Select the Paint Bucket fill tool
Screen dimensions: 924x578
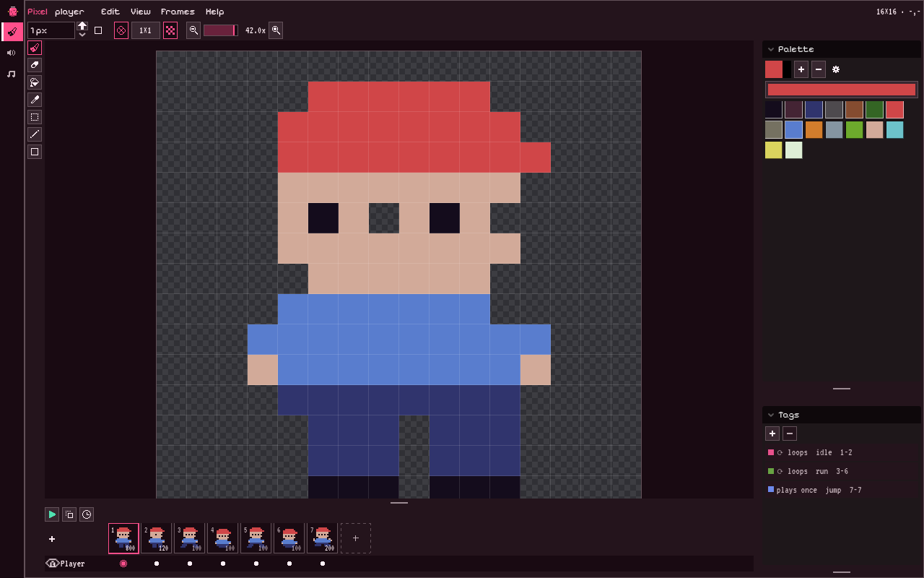(x=35, y=82)
